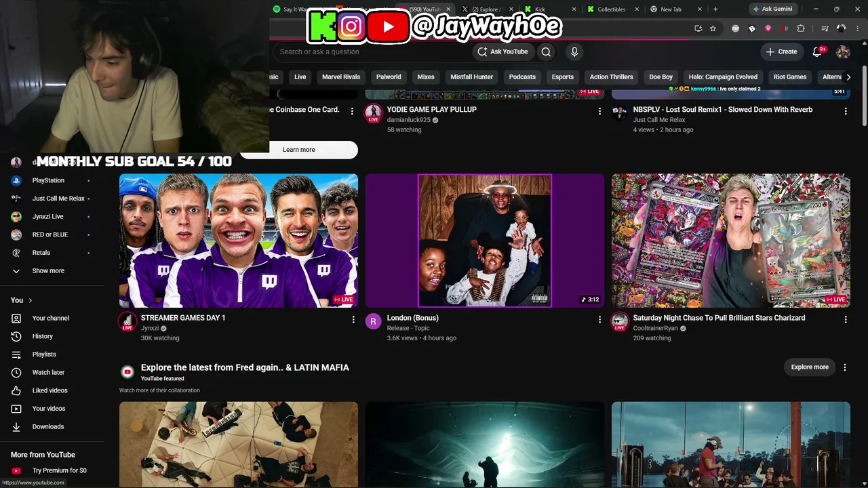
Task: Open the damianluck925 channel avatar
Action: click(x=374, y=113)
